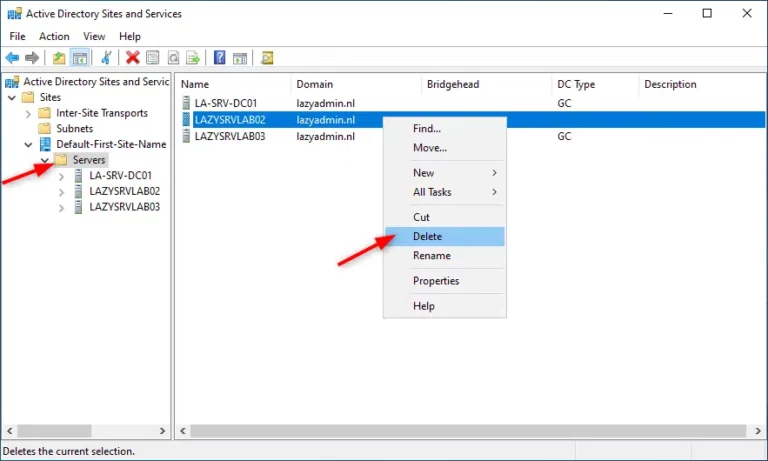The image size is (768, 461).
Task: Open the New submenu in context menu
Action: click(445, 173)
